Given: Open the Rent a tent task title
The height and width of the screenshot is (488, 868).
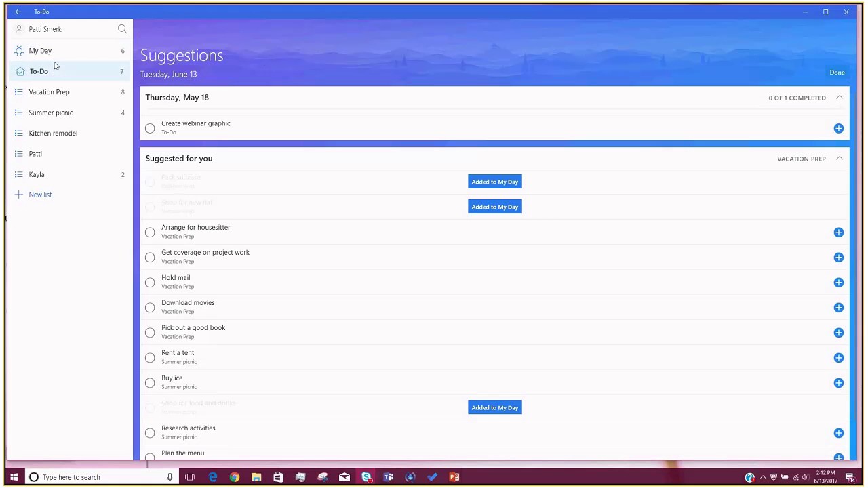Looking at the screenshot, I should [x=178, y=353].
